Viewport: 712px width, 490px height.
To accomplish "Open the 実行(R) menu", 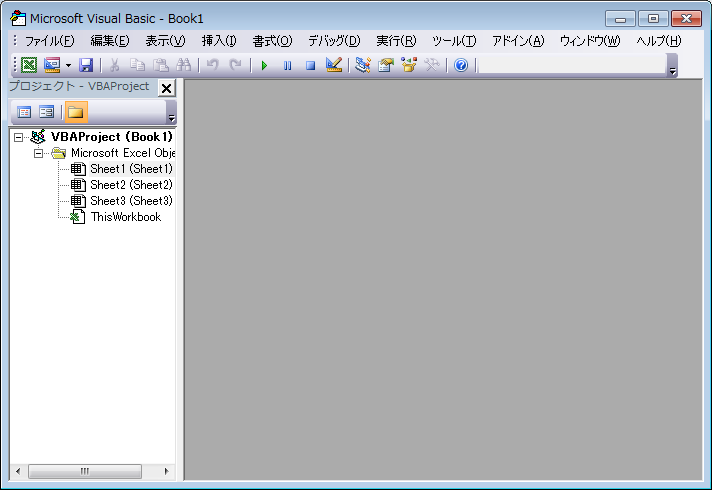I will click(x=396, y=41).
